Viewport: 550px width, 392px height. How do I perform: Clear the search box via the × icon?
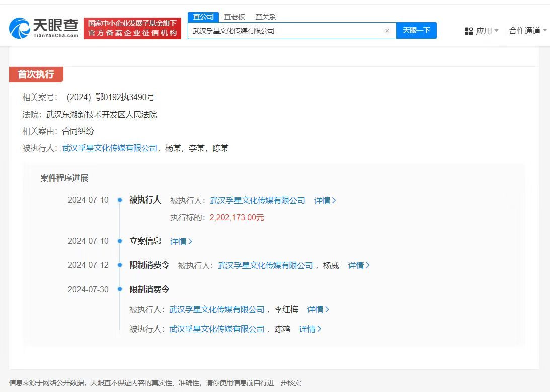[x=387, y=31]
